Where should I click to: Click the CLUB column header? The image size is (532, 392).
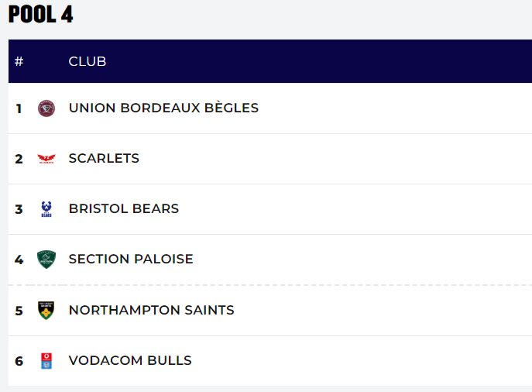click(x=88, y=61)
